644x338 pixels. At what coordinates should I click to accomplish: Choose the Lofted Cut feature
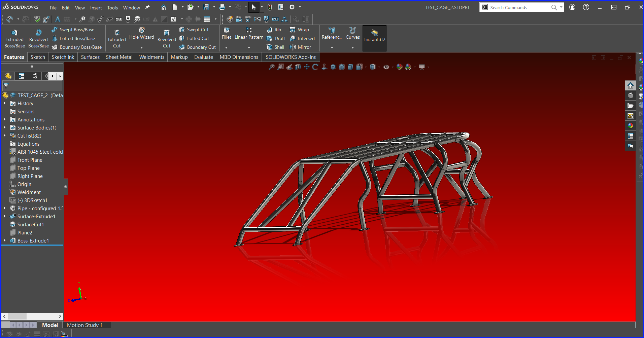(x=194, y=38)
